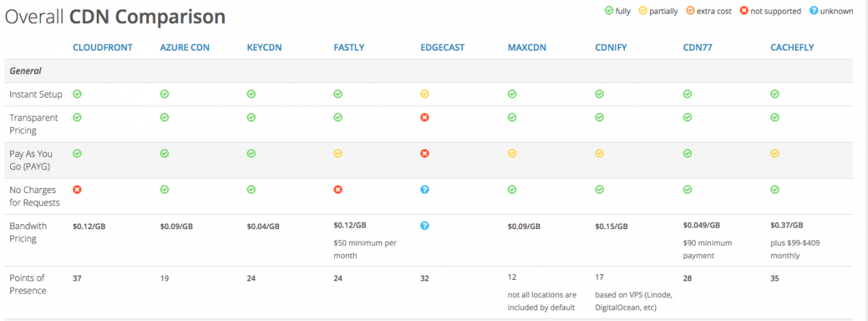Click Cloudfront's red No Charges for Requests icon
This screenshot has height=321, width=868.
tap(77, 189)
